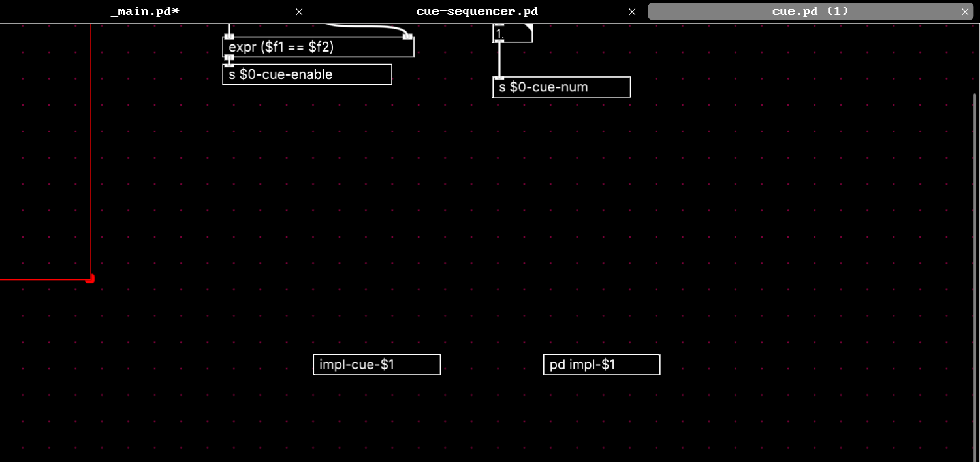
Task: Click the vertical scrollbar on the right edge
Action: point(976,261)
